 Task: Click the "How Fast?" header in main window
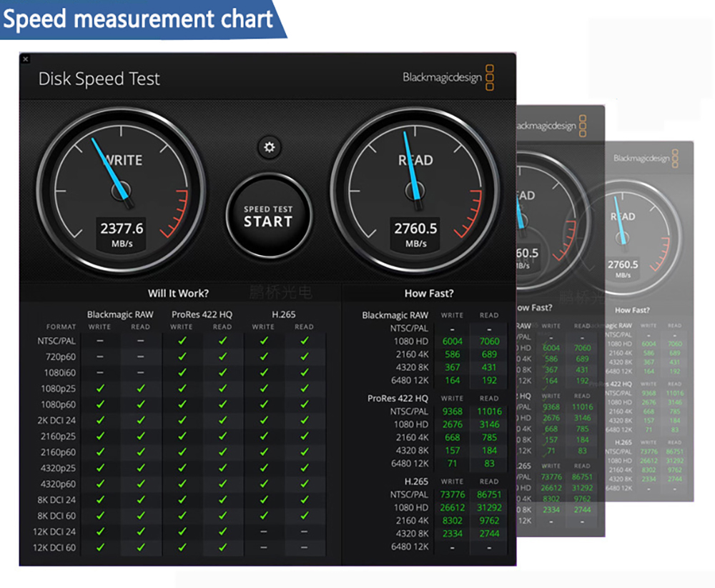(x=429, y=293)
